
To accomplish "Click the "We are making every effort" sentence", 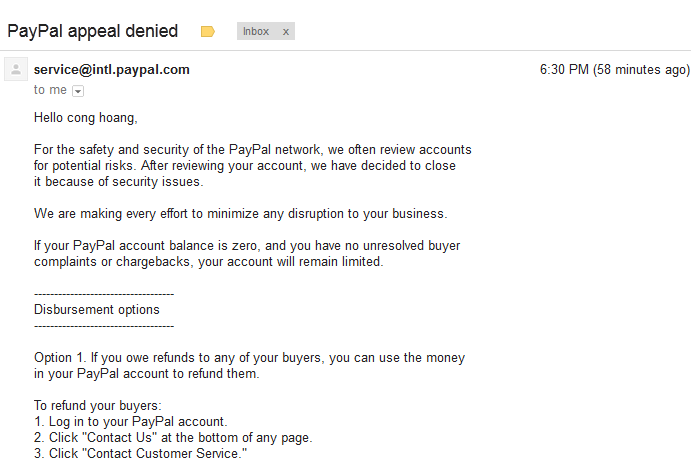I will tap(240, 214).
